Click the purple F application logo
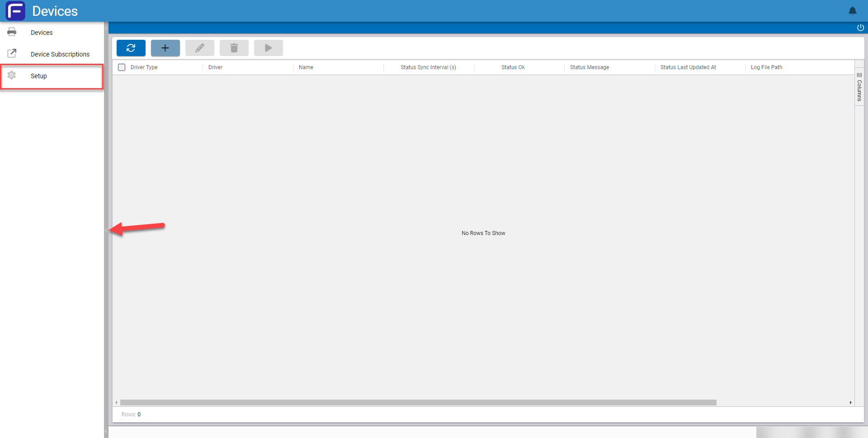 pos(15,11)
